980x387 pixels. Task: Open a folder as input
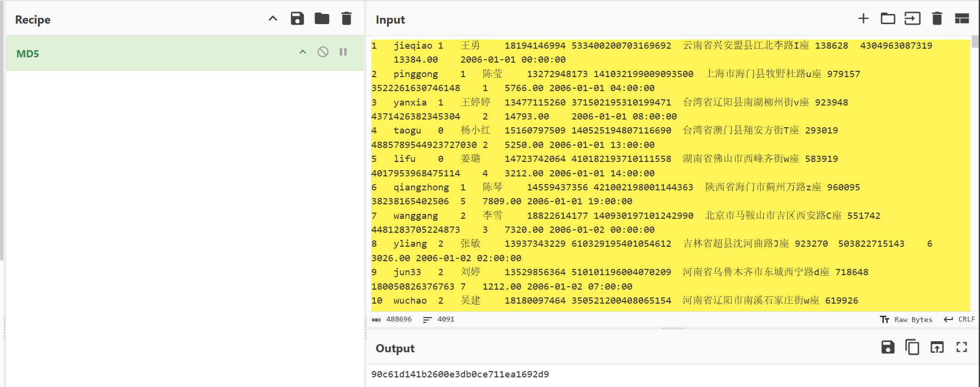pos(888,19)
